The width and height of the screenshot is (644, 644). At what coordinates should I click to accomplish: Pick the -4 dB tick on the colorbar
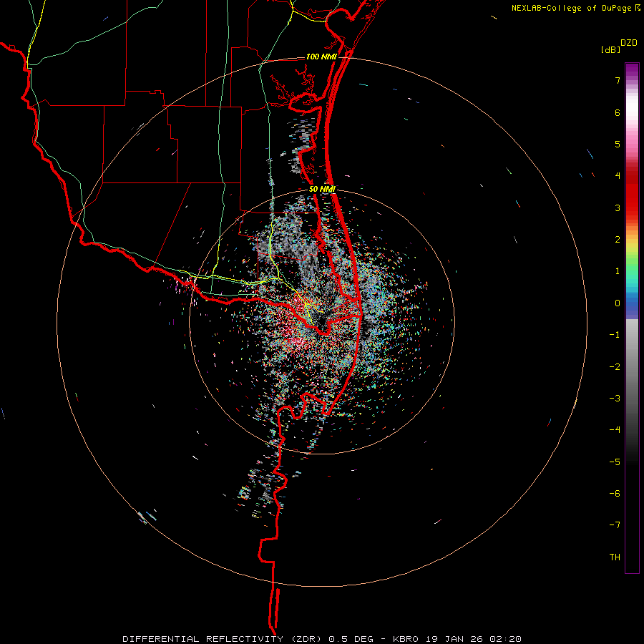(615, 429)
